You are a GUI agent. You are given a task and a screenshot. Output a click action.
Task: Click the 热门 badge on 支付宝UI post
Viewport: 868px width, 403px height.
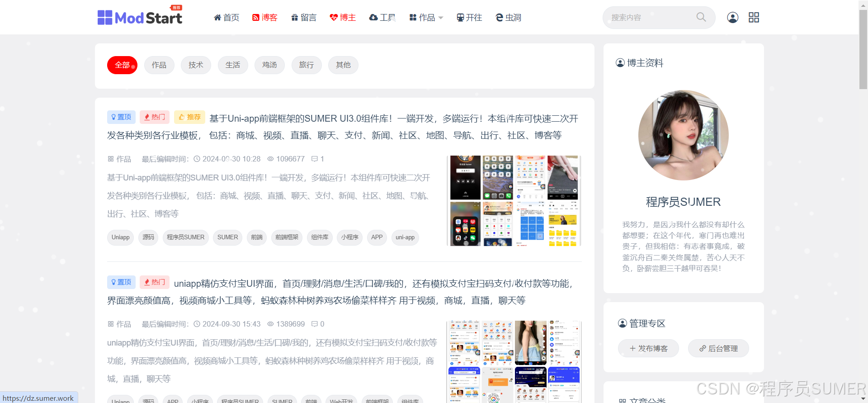tap(155, 282)
